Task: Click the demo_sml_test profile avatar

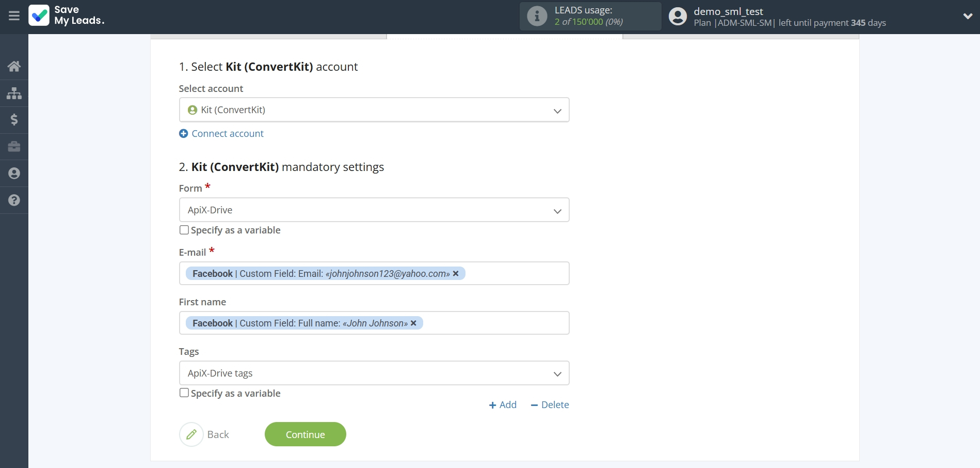Action: [677, 16]
